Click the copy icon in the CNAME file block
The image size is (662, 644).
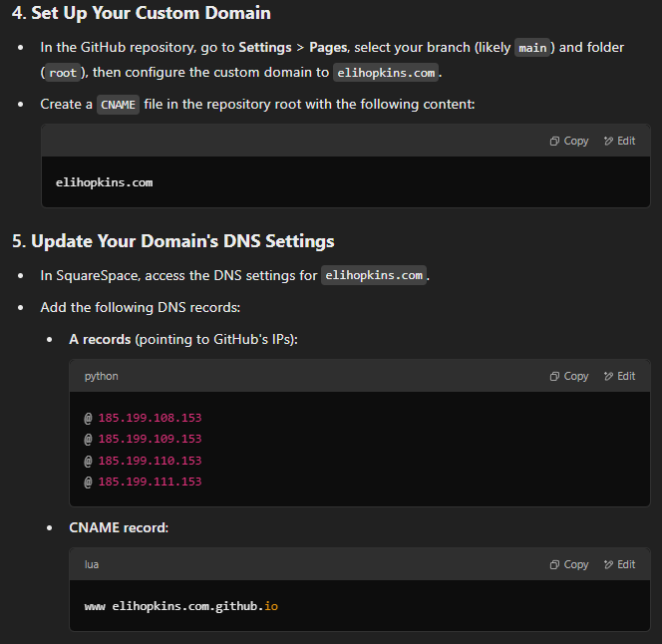[554, 141]
